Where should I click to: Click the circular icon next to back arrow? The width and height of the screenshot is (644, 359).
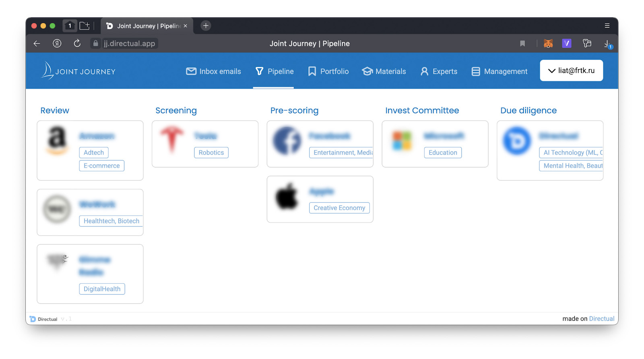coord(57,44)
